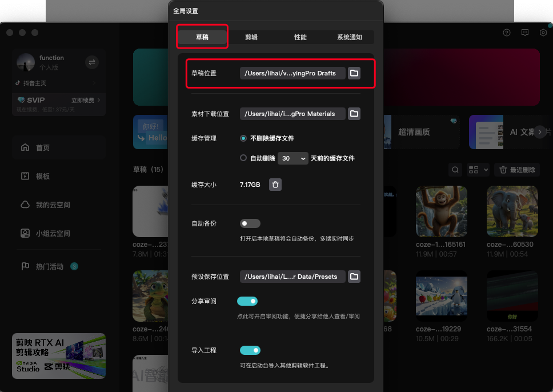
Task: Click 素材下载位置 path field
Action: pyautogui.click(x=292, y=114)
